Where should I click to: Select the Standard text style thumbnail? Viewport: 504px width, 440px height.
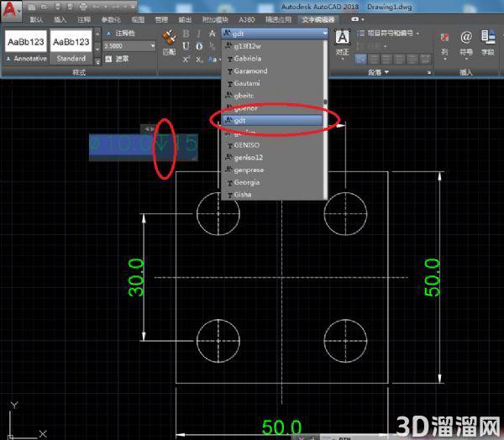pyautogui.click(x=71, y=47)
